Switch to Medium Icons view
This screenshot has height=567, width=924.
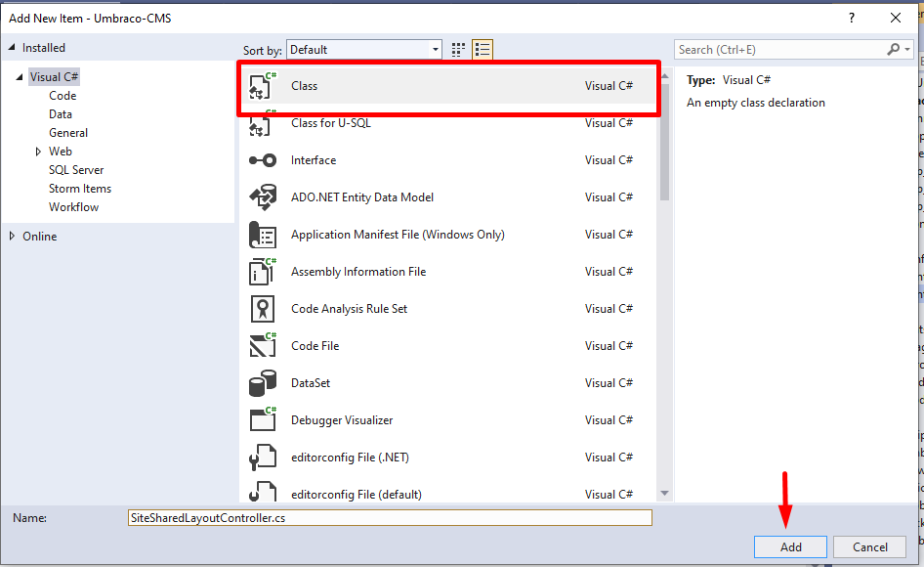click(457, 49)
